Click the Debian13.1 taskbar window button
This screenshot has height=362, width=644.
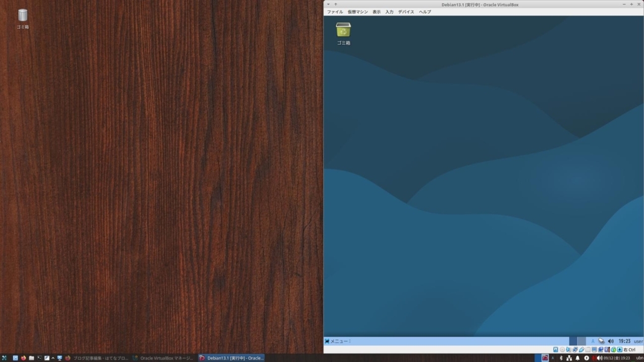tap(231, 358)
